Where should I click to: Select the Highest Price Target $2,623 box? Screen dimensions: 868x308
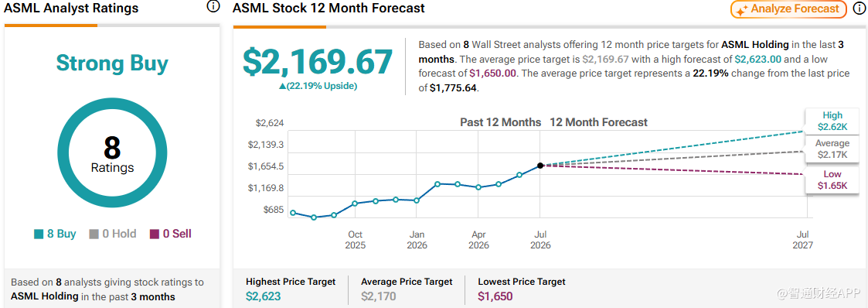tap(291, 289)
